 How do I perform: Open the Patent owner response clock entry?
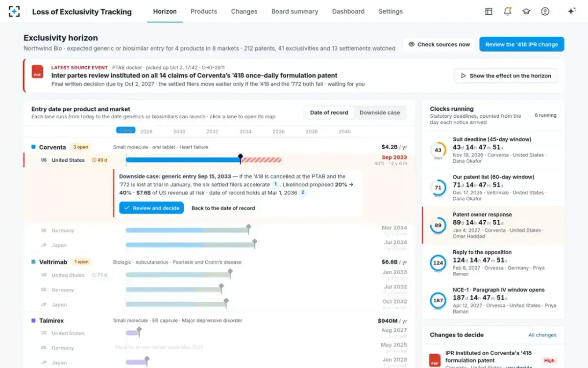pyautogui.click(x=493, y=226)
